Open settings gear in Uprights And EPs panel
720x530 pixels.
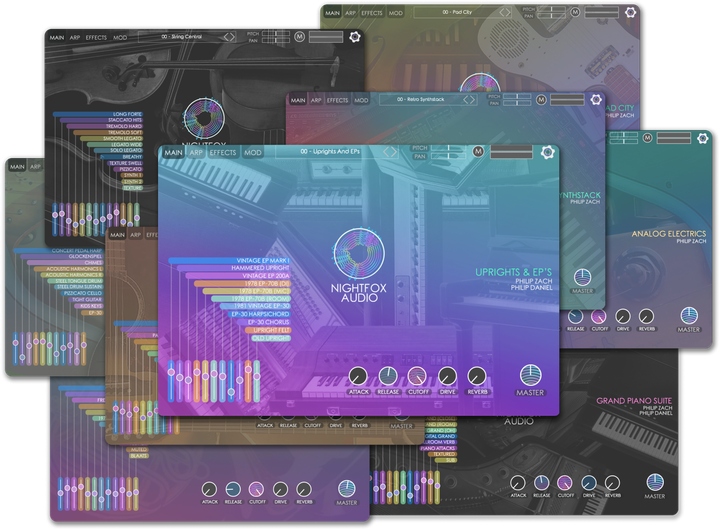point(548,152)
